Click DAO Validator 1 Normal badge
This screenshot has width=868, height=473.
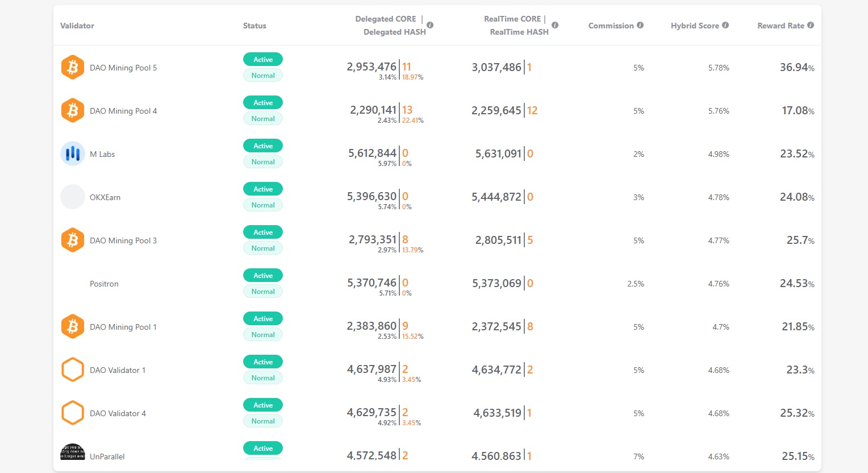tap(263, 377)
